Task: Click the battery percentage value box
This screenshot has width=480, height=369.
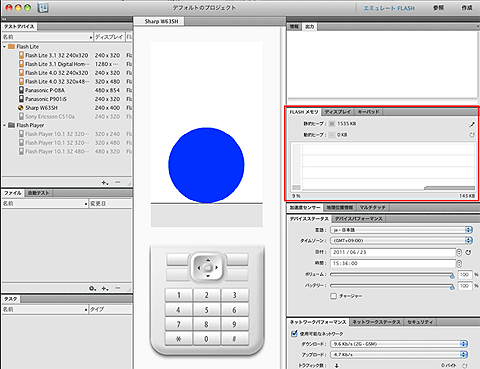Action: (465, 286)
